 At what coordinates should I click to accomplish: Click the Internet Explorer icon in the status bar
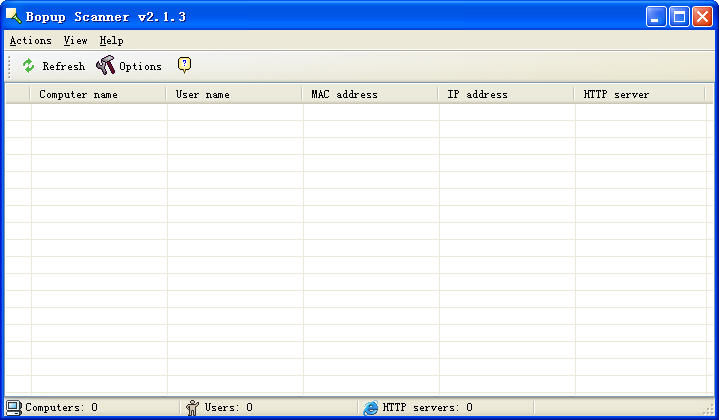coord(371,408)
